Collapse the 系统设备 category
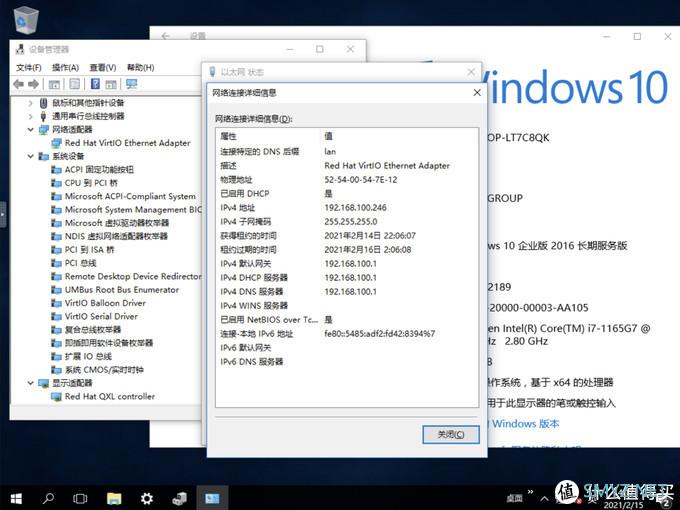The width and height of the screenshot is (680, 510). click(x=30, y=156)
